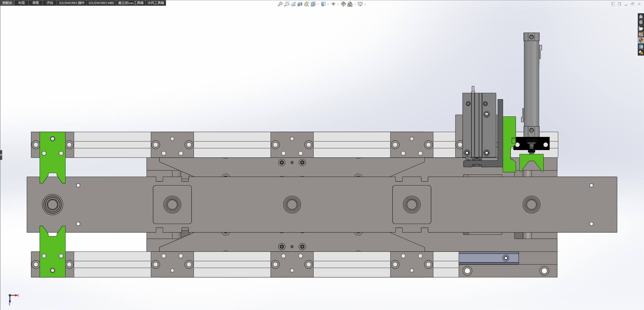The height and width of the screenshot is (310, 644).
Task: Toggle the Hide/Show Items eye icon
Action: tap(333, 4)
